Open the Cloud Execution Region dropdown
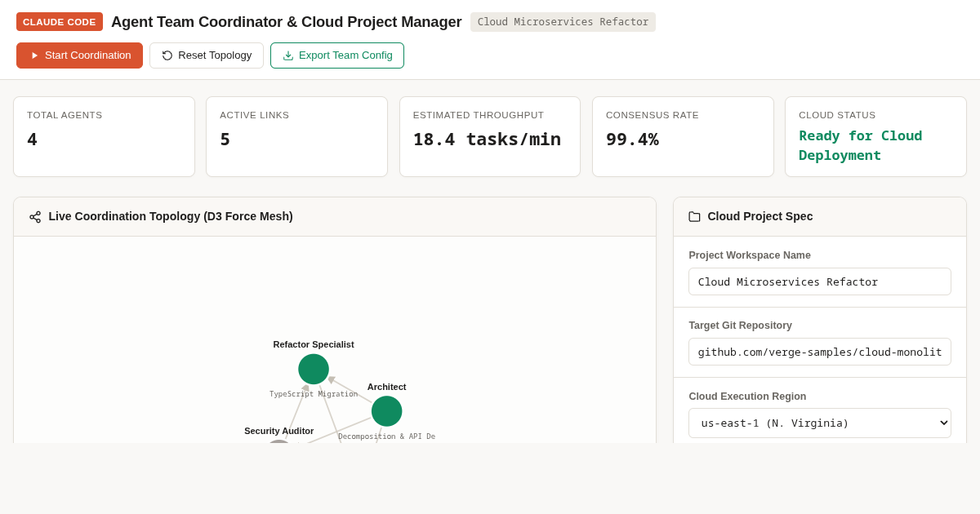Image resolution: width=980 pixels, height=514 pixels. tap(820, 423)
